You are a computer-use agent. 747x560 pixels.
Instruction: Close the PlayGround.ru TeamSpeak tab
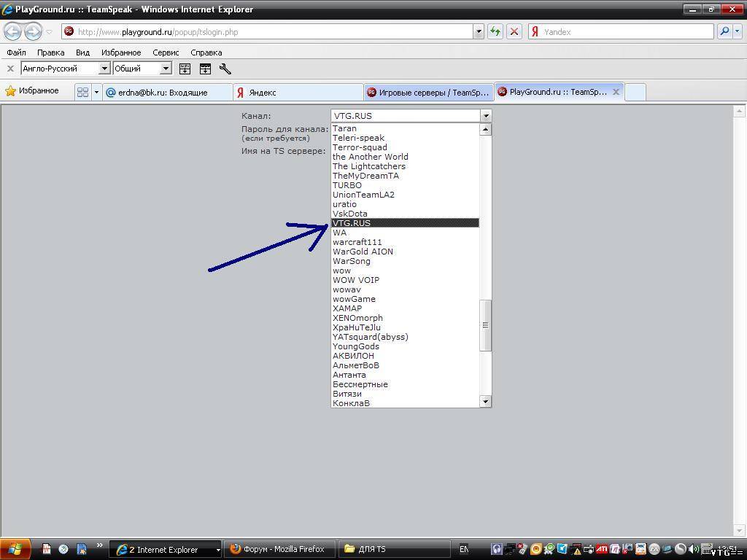pos(616,92)
